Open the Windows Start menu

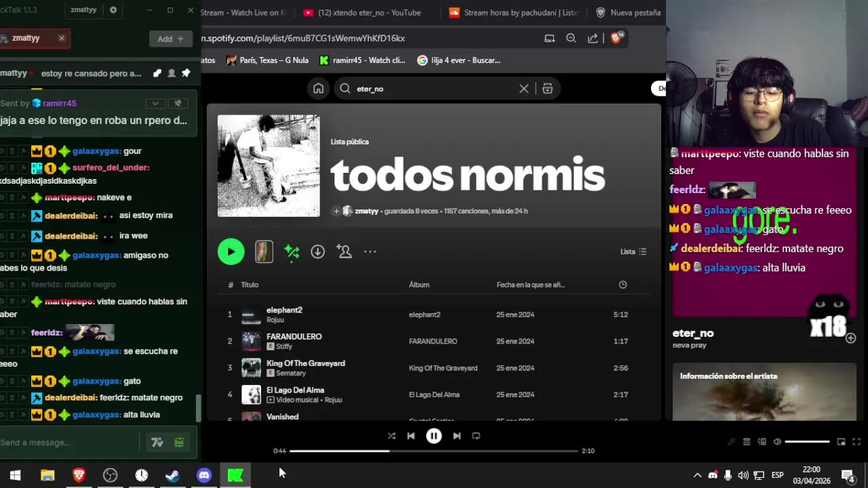15,475
